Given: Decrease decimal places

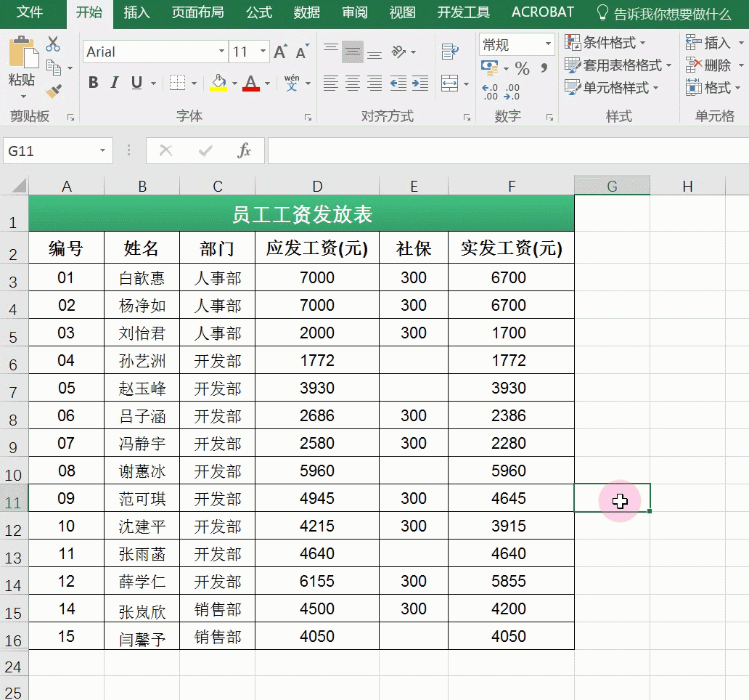Looking at the screenshot, I should click(512, 91).
